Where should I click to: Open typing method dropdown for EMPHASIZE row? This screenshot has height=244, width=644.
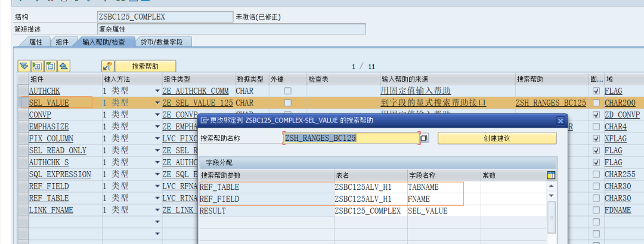pyautogui.click(x=157, y=126)
